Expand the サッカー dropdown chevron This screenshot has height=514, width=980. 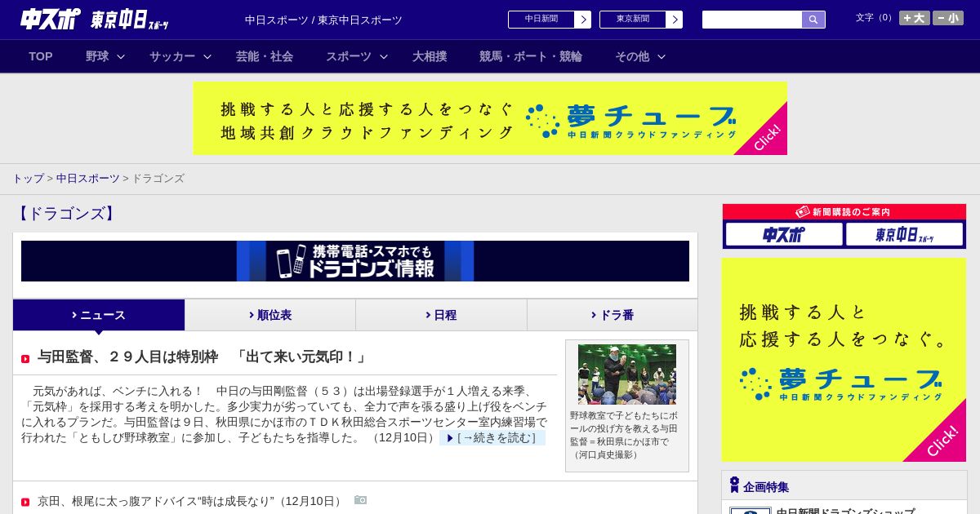[x=207, y=56]
